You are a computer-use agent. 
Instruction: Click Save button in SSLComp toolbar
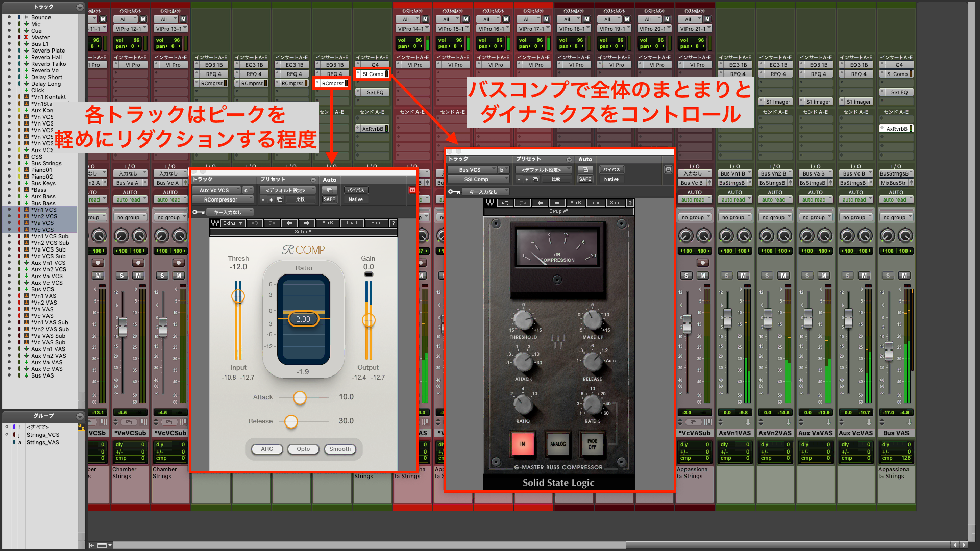tap(616, 203)
